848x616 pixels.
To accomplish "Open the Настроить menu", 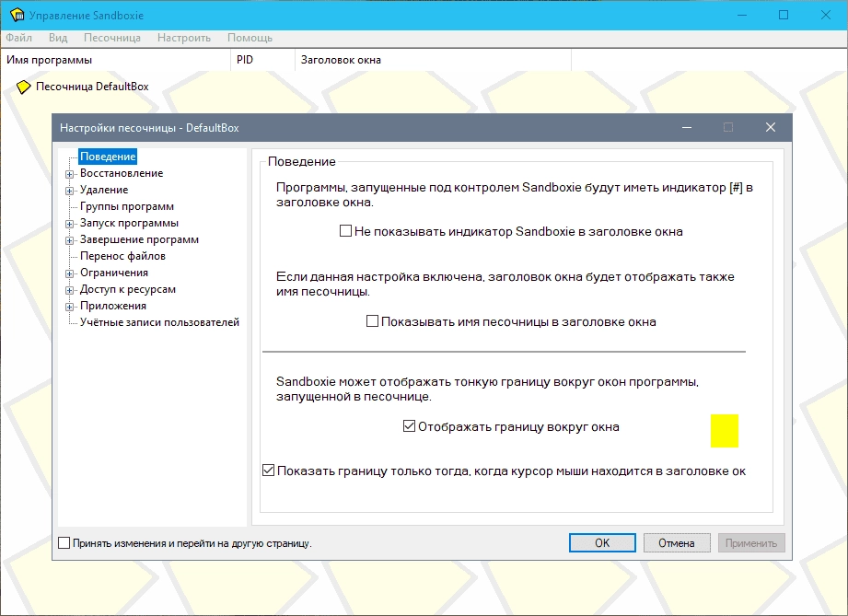I will [x=184, y=38].
